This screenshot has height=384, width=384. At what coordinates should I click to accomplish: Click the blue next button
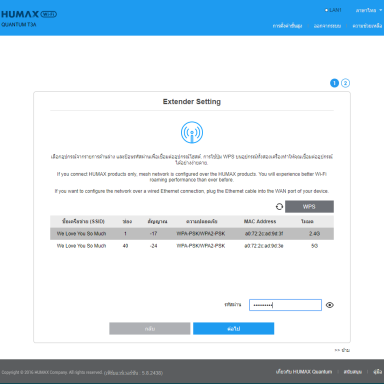(x=233, y=328)
